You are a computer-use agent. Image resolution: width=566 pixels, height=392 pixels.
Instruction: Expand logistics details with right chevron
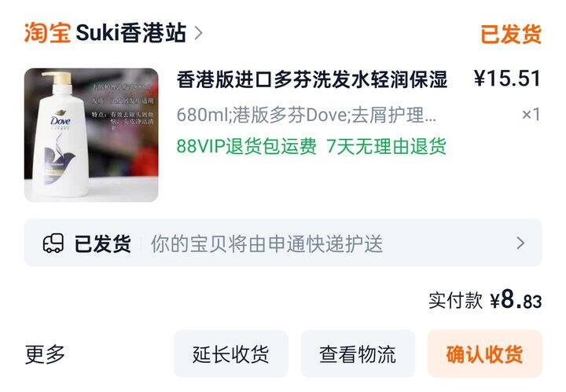[520, 243]
